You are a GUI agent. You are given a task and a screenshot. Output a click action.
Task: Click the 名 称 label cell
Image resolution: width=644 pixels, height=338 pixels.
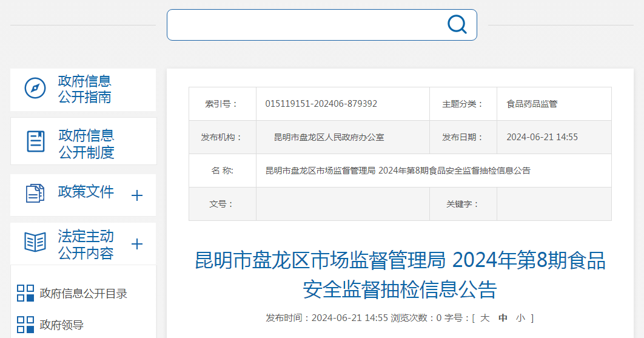(223, 171)
